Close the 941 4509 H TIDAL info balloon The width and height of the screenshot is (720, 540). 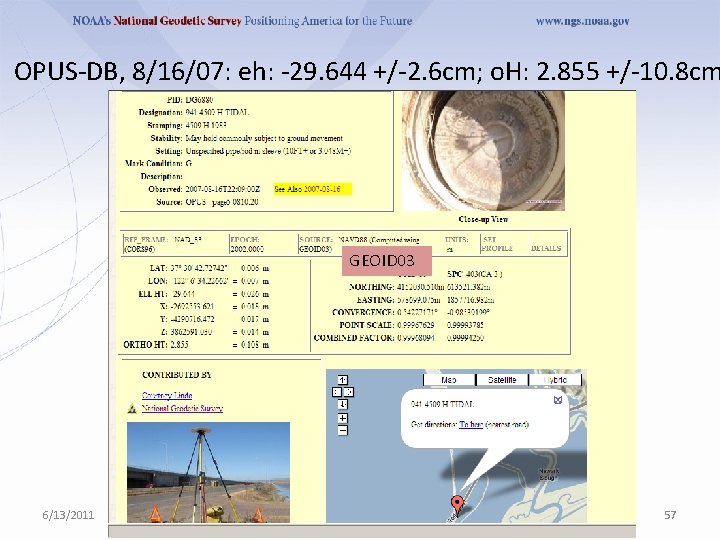pyautogui.click(x=558, y=400)
